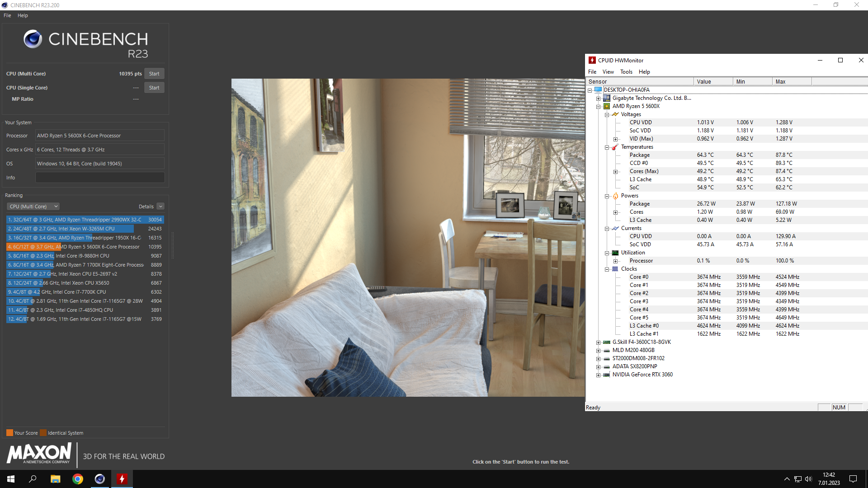Click the G.Skill memory module icon

pyautogui.click(x=607, y=342)
